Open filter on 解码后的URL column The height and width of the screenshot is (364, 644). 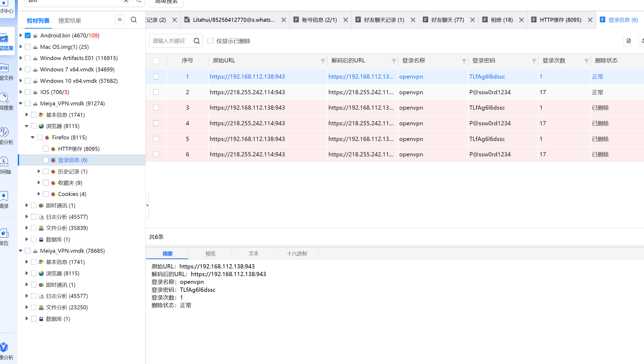tap(394, 61)
